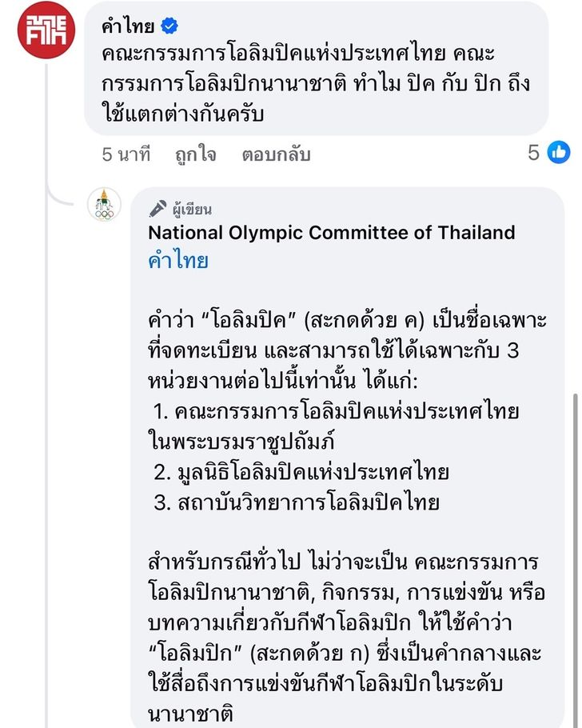Image resolution: width=582 pixels, height=728 pixels.
Task: Open the คำไทย commenter name link
Action: (x=128, y=26)
